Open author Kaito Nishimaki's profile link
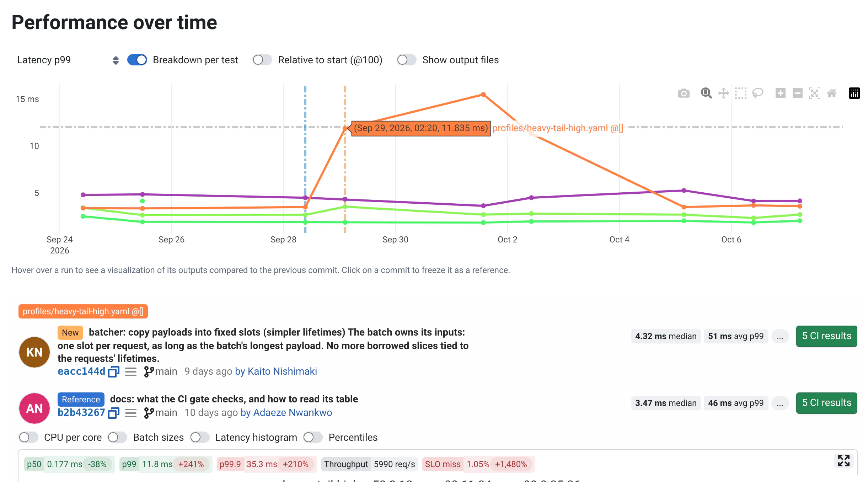The image size is (868, 482). coord(282,371)
